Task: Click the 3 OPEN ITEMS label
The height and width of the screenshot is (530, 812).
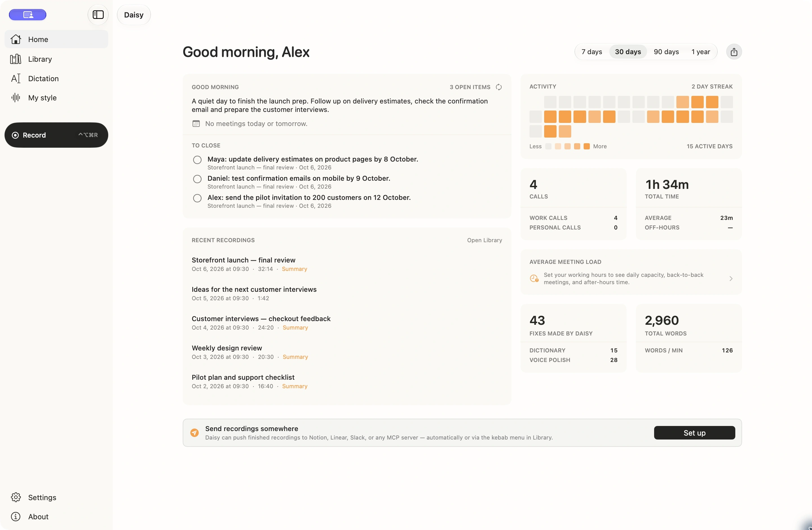Action: pos(470,87)
